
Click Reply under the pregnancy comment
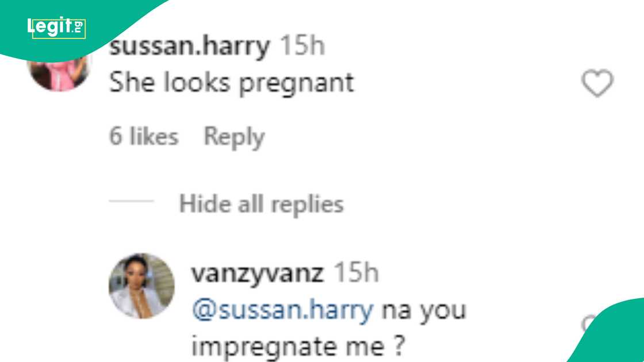233,136
